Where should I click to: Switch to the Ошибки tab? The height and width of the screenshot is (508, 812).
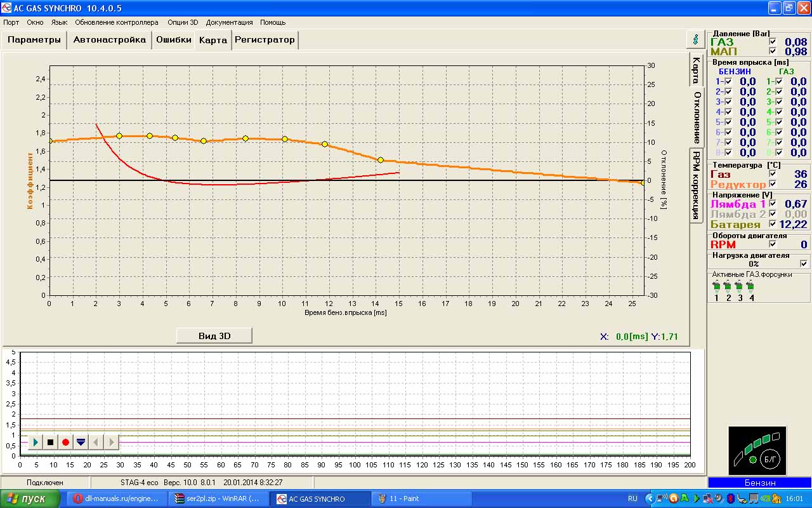point(174,39)
